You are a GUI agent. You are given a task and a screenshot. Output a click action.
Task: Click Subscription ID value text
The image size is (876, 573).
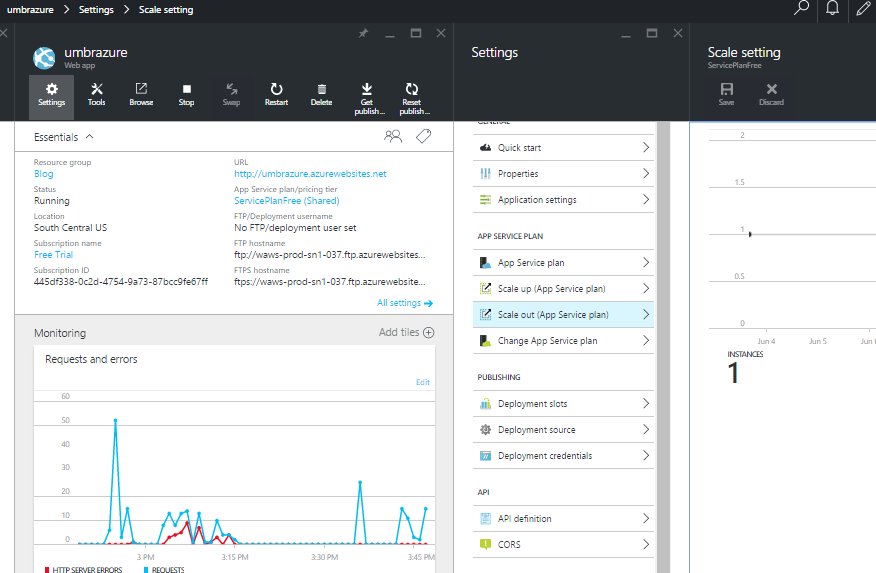pyautogui.click(x=121, y=281)
